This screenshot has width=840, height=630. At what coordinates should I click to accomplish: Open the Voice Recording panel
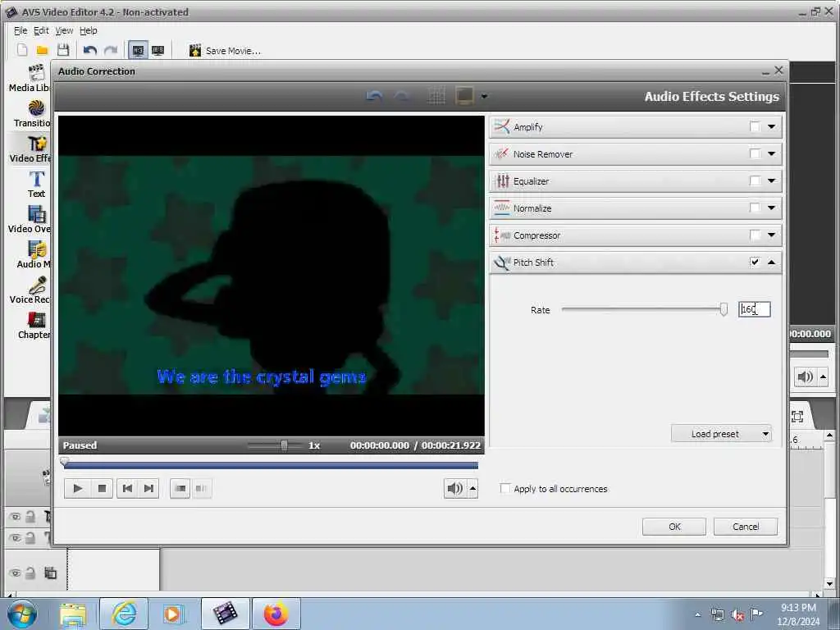[30, 290]
